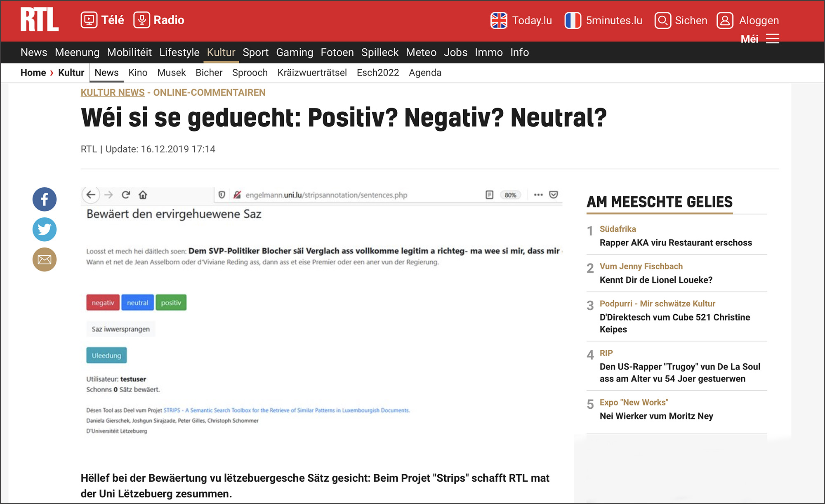Click the reload icon in embedded browser
This screenshot has height=504, width=825.
(x=126, y=195)
